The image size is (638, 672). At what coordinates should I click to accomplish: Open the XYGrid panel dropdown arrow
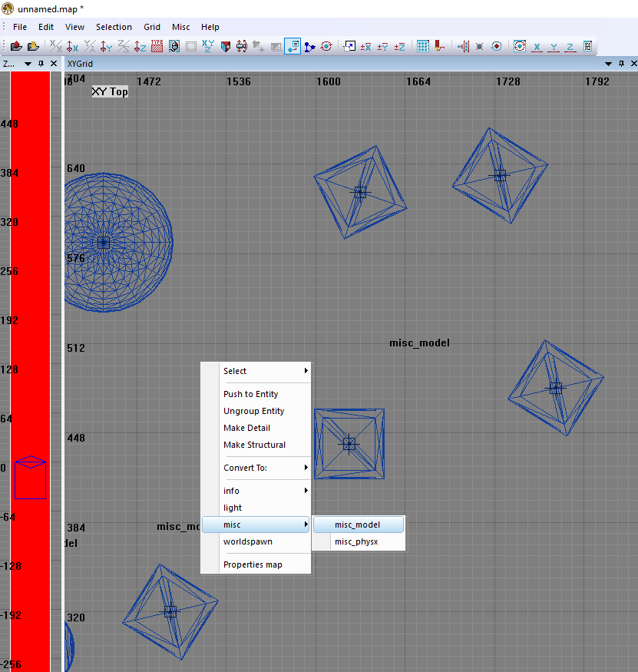[x=608, y=64]
